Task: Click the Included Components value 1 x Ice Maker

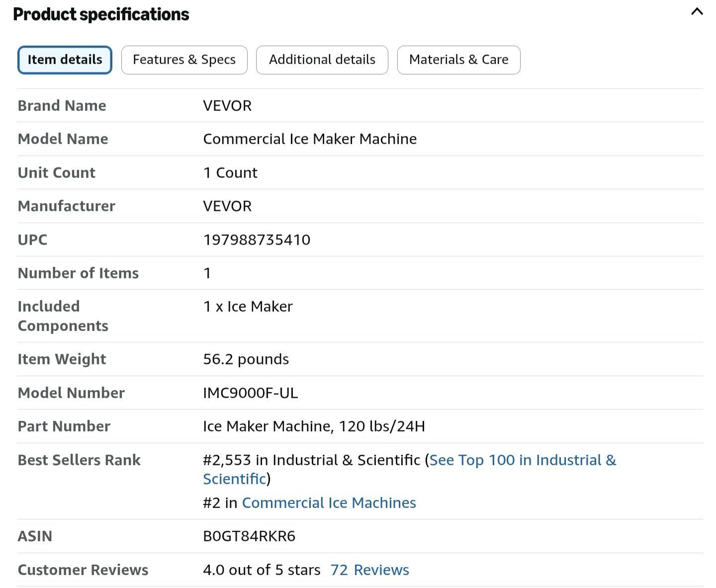Action: pyautogui.click(x=248, y=306)
